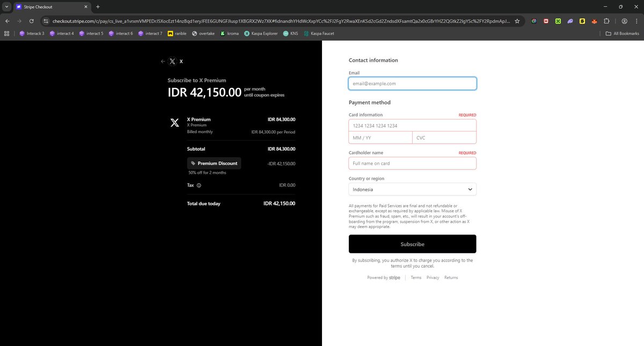
Task: Open the Interack 3 bookmark
Action: coord(32,33)
